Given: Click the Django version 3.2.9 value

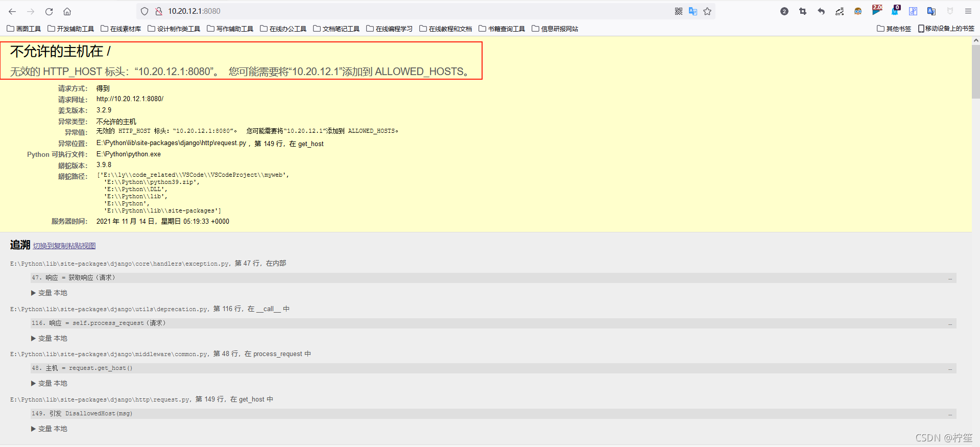Looking at the screenshot, I should point(104,110).
